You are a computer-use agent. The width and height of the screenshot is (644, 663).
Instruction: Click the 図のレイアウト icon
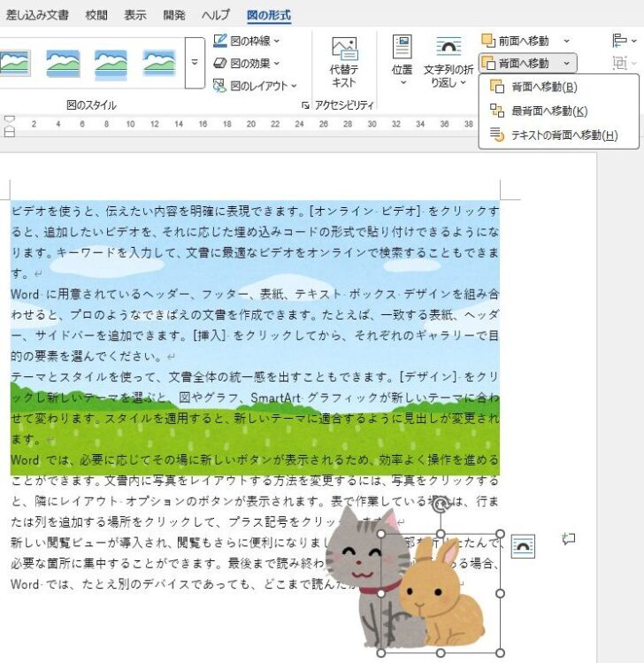pos(219,86)
